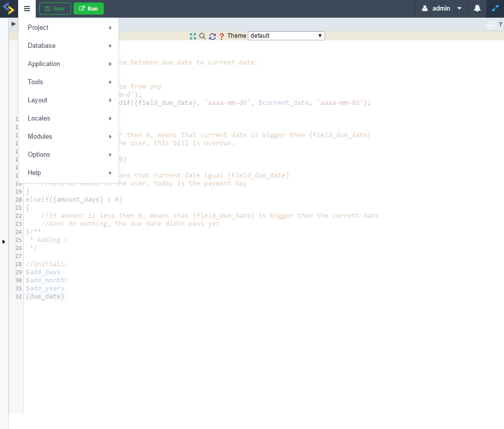Open the Project menu
Screen dimensions: 504x429
coord(69,28)
